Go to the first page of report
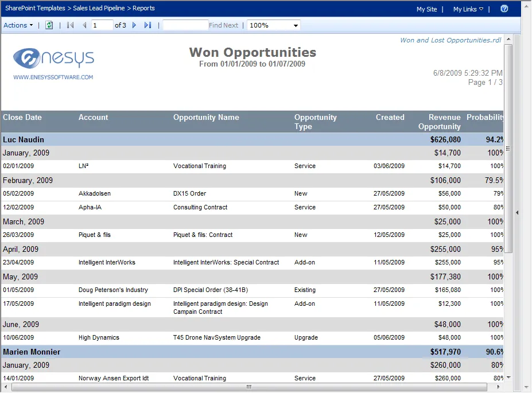 tap(71, 25)
